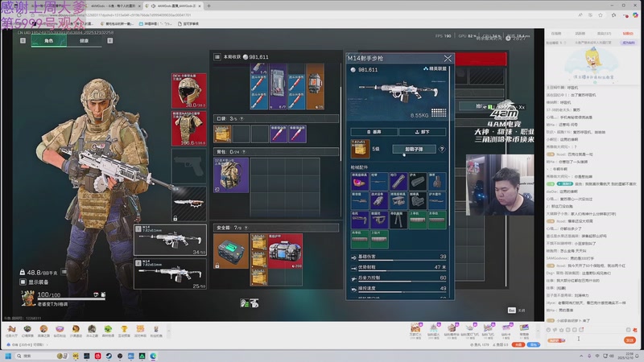Switch to the 健康 health tab
This screenshot has width=644, height=362.
pos(84,41)
